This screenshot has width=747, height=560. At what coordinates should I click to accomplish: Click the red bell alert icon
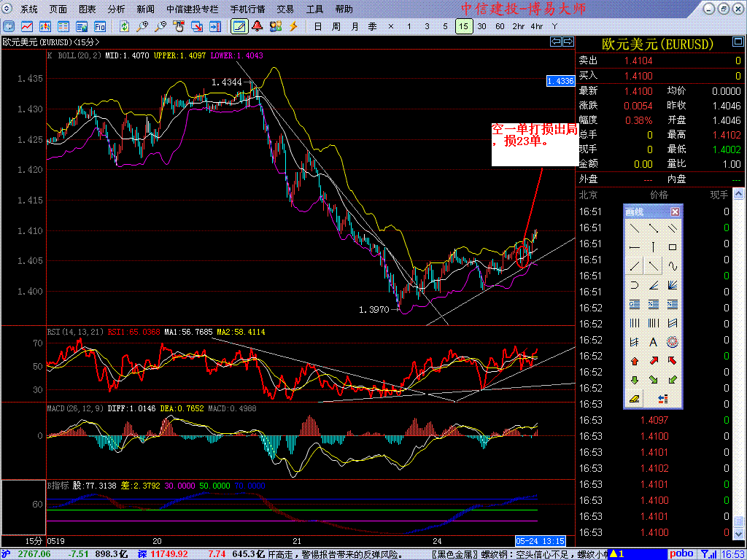258,27
